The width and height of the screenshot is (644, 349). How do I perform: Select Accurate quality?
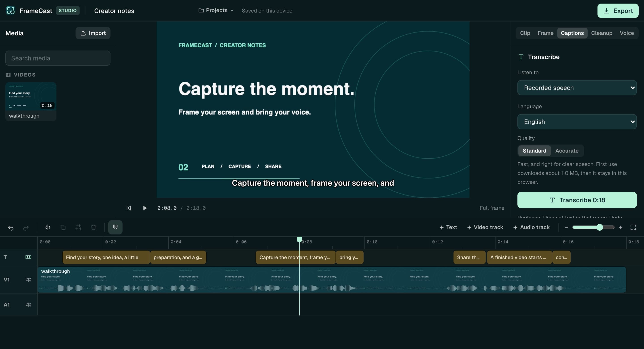[567, 151]
